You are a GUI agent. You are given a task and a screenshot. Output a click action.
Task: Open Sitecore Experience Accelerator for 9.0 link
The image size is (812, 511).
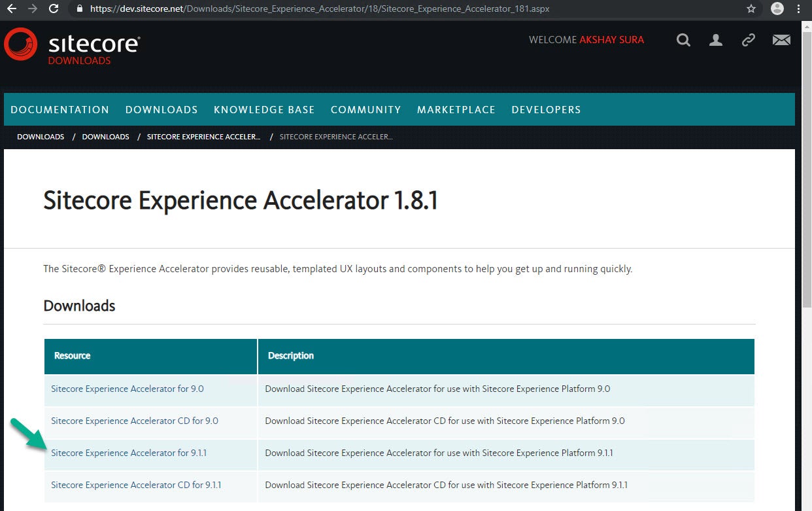[127, 389]
